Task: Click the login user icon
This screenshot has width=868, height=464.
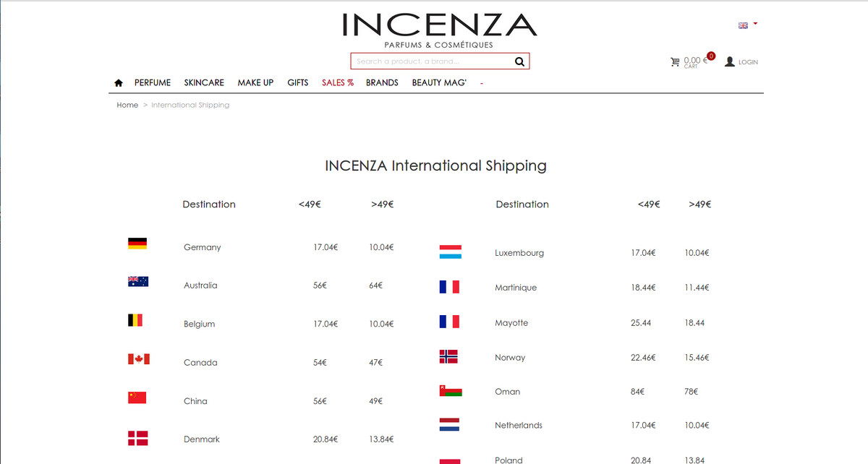Action: pos(729,61)
